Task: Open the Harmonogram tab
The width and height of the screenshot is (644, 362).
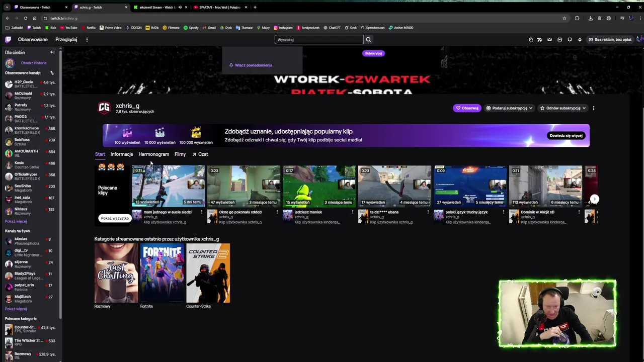Action: [x=153, y=154]
